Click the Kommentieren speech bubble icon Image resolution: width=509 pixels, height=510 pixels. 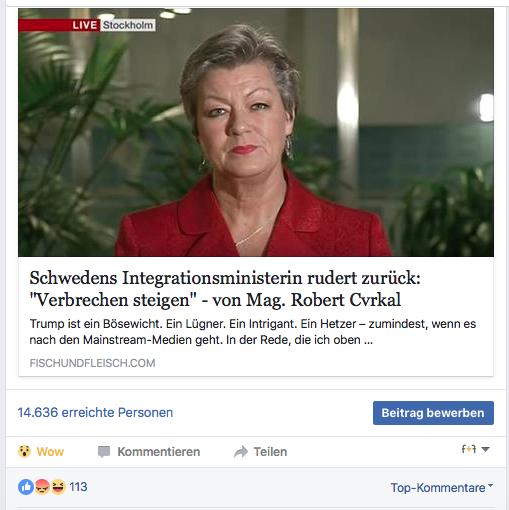(x=104, y=452)
